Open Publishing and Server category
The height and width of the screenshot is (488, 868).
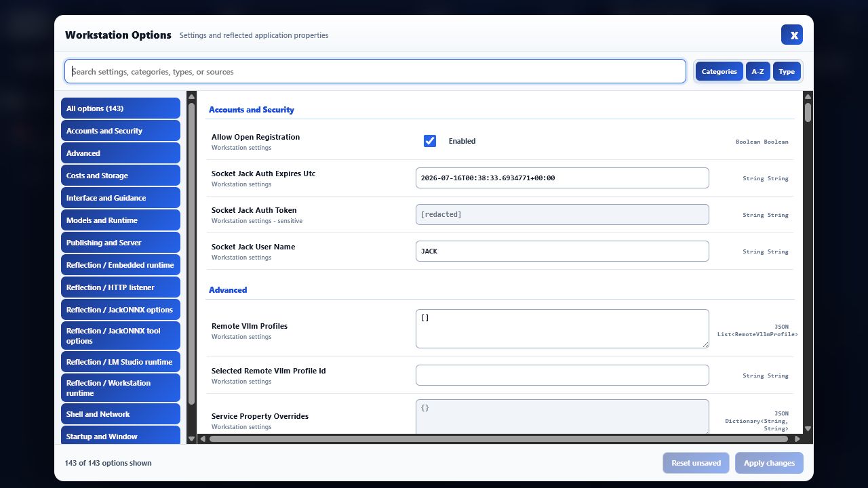coord(121,243)
